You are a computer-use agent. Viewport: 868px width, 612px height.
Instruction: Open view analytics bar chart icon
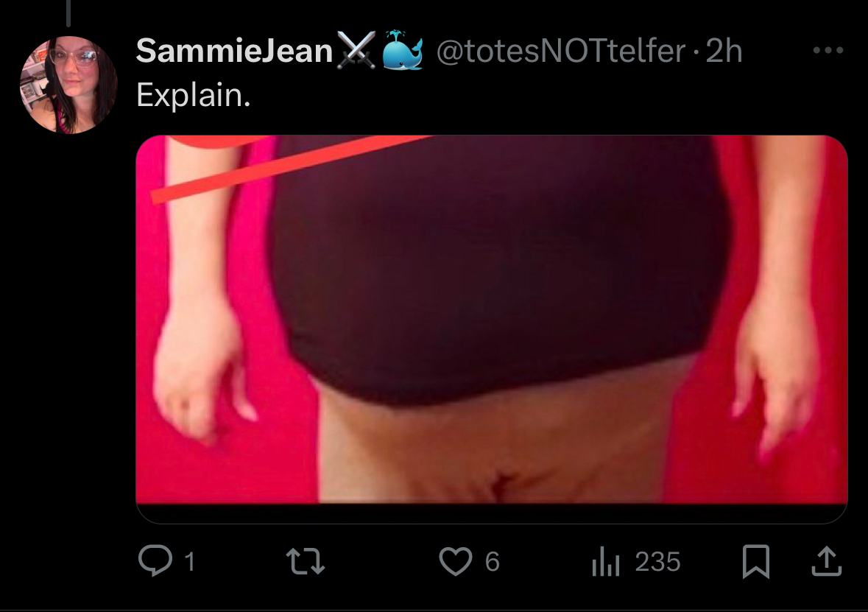tap(606, 561)
